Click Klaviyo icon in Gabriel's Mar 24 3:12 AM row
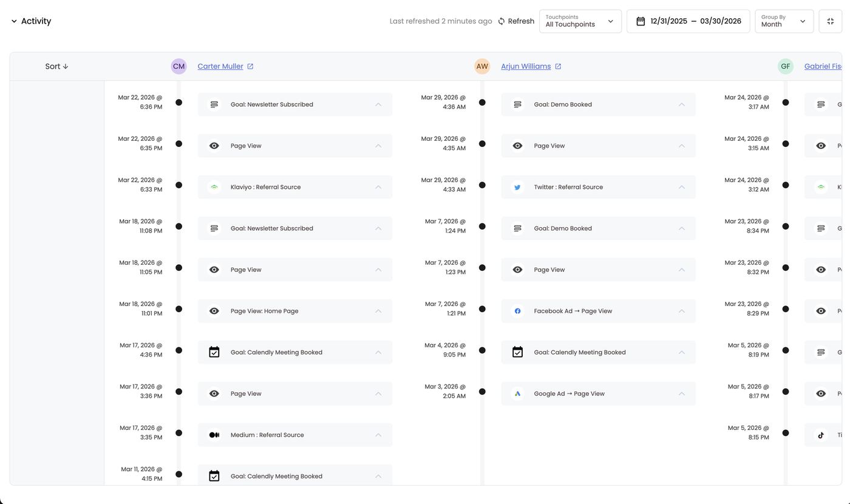The image size is (850, 504). coord(821,187)
